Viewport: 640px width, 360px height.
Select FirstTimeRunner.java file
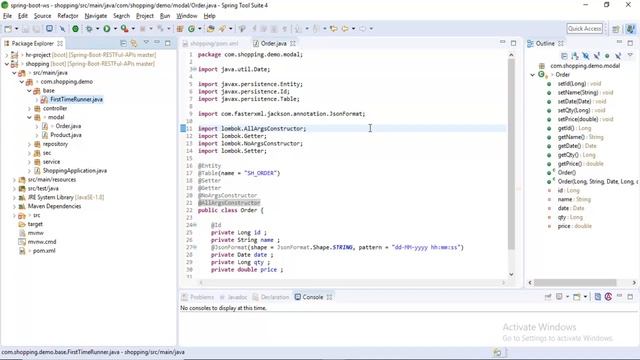coord(76,99)
